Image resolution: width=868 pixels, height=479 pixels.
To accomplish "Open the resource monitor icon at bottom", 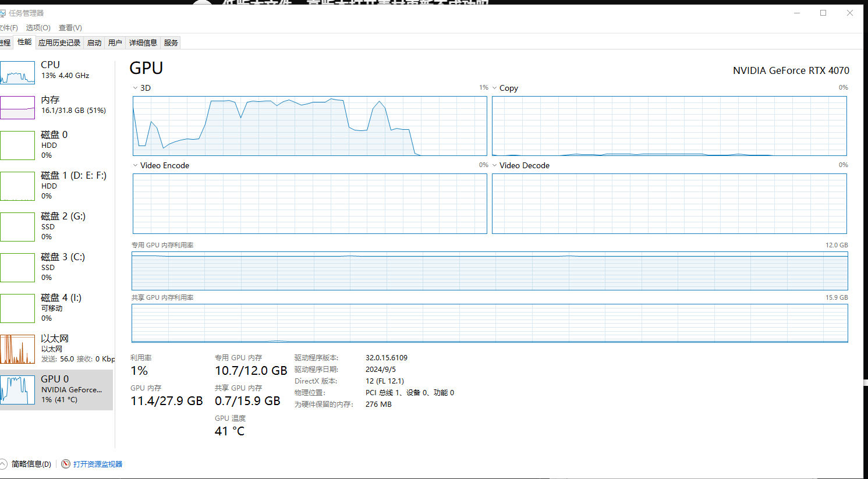I will coord(66,464).
